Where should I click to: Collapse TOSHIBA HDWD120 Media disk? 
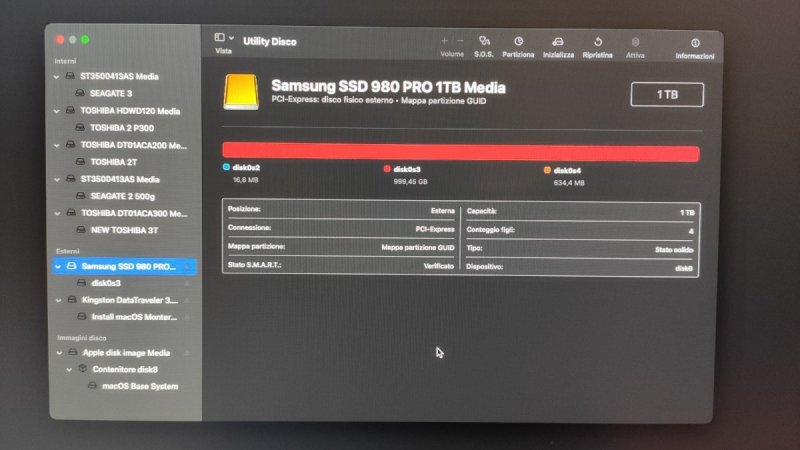pyautogui.click(x=57, y=111)
